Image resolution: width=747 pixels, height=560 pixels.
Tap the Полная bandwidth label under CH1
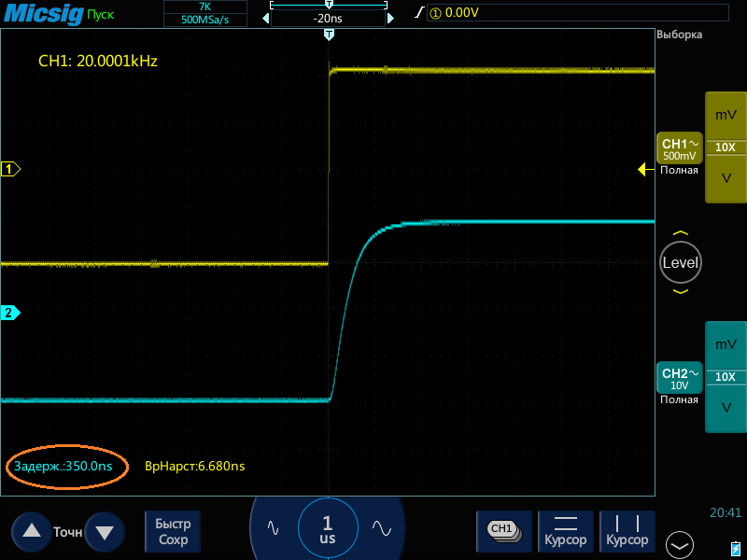pos(679,170)
